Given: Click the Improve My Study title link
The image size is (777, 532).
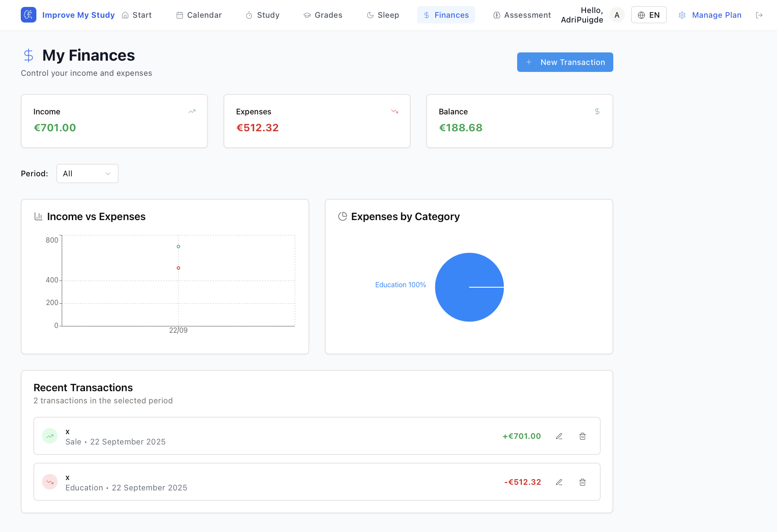Looking at the screenshot, I should coord(78,15).
